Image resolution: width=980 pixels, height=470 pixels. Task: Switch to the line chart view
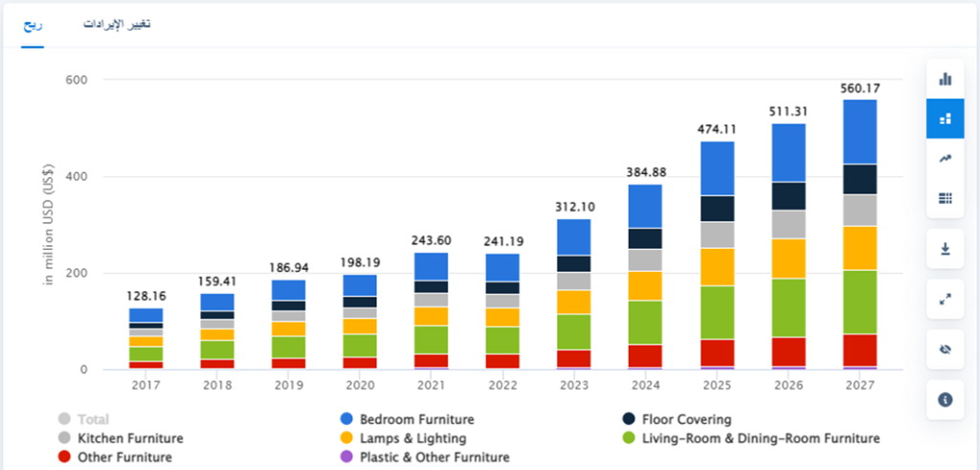coord(945,159)
